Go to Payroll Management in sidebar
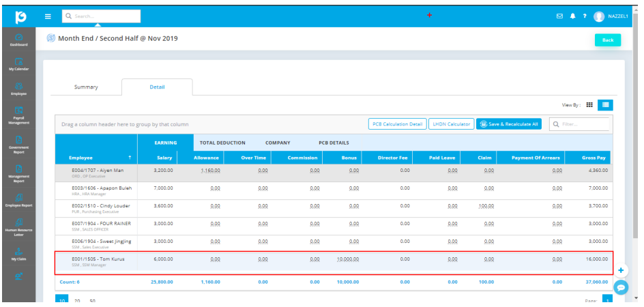 tap(18, 115)
